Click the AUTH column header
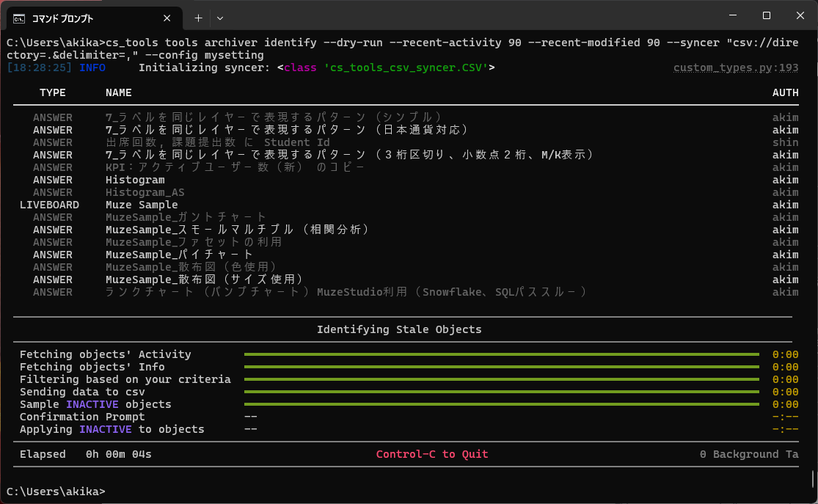 785,93
